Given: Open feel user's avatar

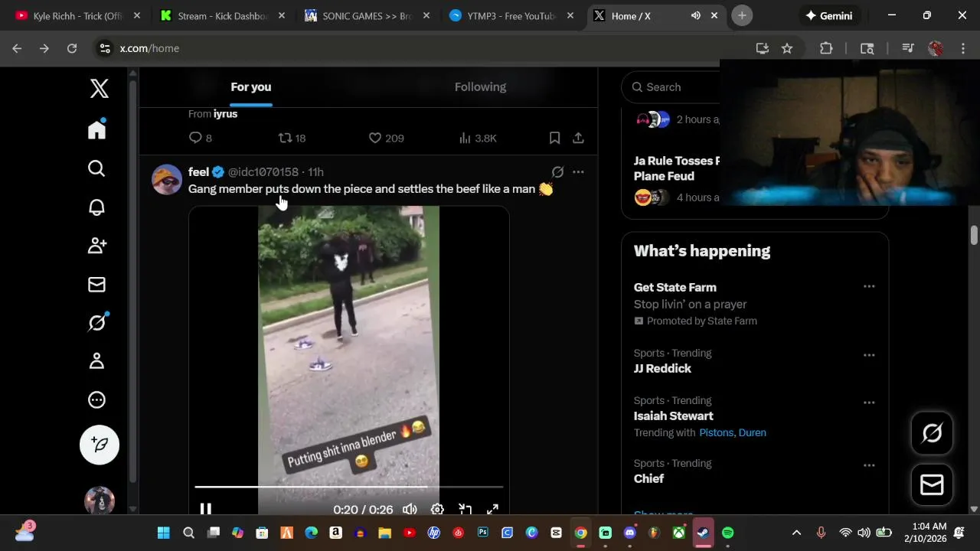Looking at the screenshot, I should click(x=167, y=180).
